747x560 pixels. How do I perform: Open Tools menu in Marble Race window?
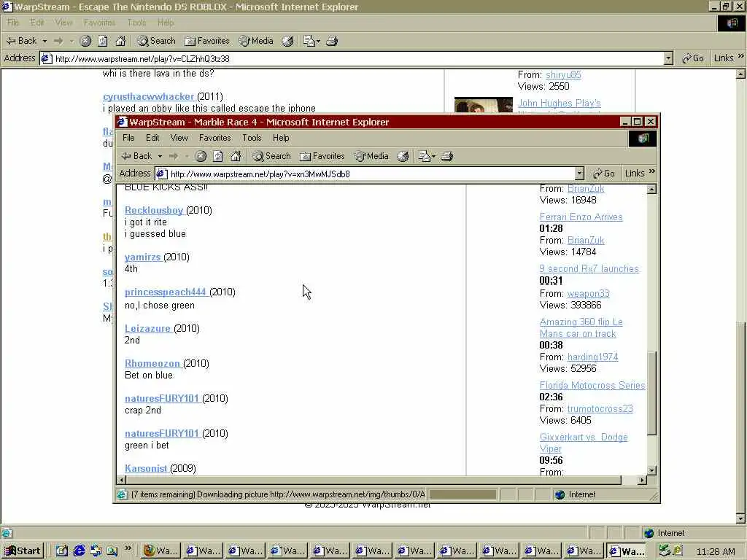tap(252, 138)
